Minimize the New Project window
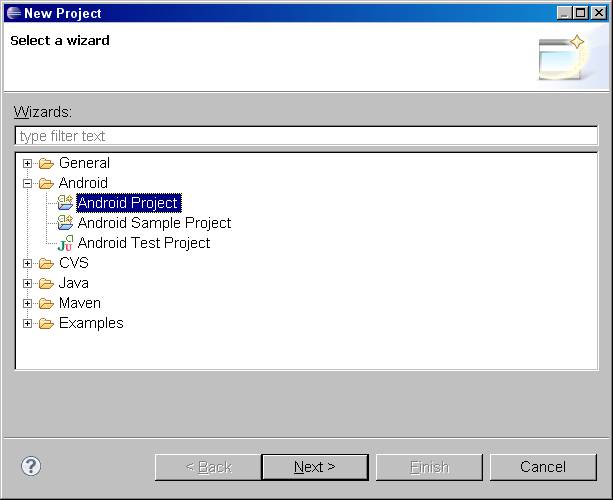 (564, 13)
